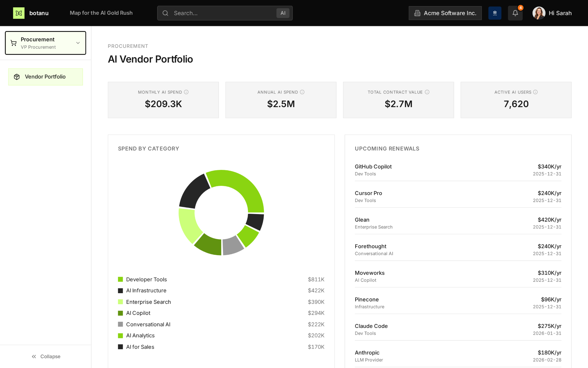The width and height of the screenshot is (588, 368).
Task: Click the Developer Tools green swatch
Action: click(120, 279)
